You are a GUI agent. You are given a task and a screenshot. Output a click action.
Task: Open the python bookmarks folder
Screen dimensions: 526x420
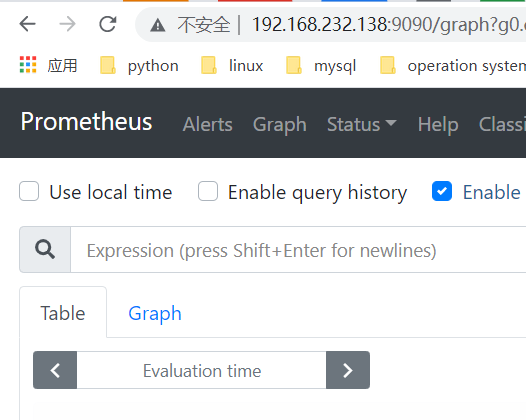pos(140,65)
